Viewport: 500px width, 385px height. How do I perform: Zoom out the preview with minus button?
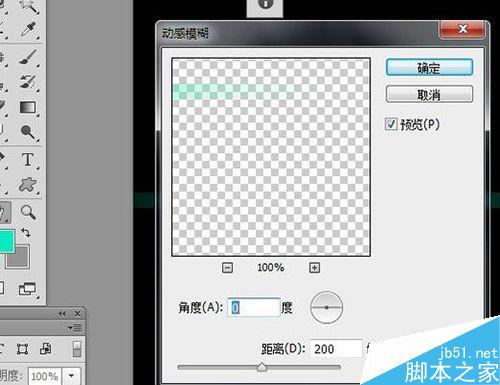227,267
